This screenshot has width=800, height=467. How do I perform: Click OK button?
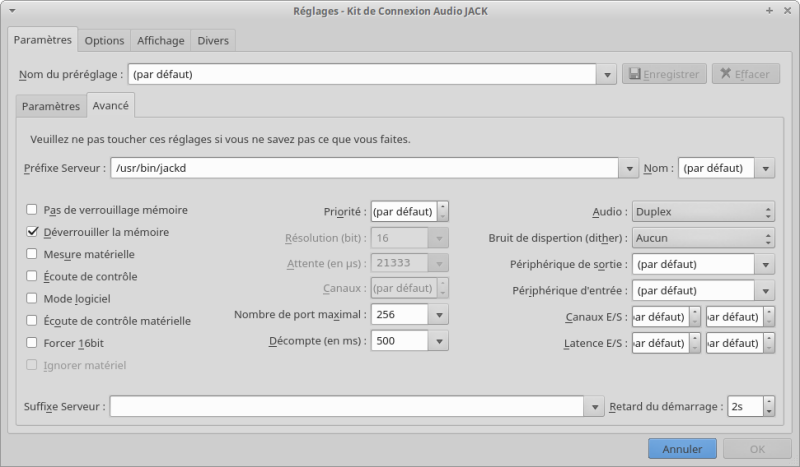757,449
